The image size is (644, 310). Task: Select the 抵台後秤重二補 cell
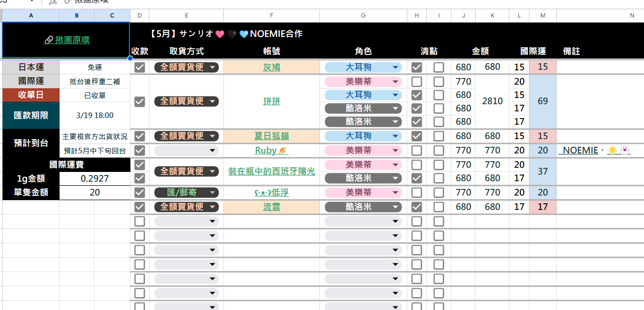(x=94, y=81)
